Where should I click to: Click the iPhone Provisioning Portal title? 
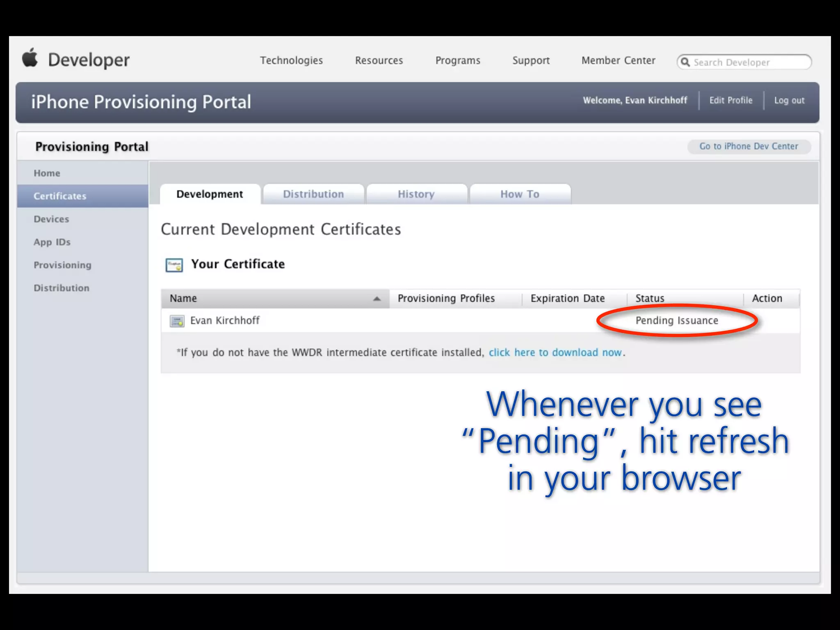click(141, 102)
